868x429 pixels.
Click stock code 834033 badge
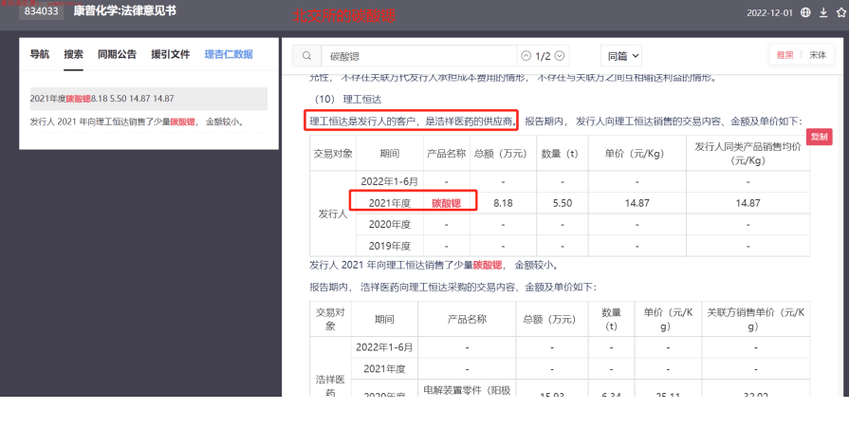point(43,12)
